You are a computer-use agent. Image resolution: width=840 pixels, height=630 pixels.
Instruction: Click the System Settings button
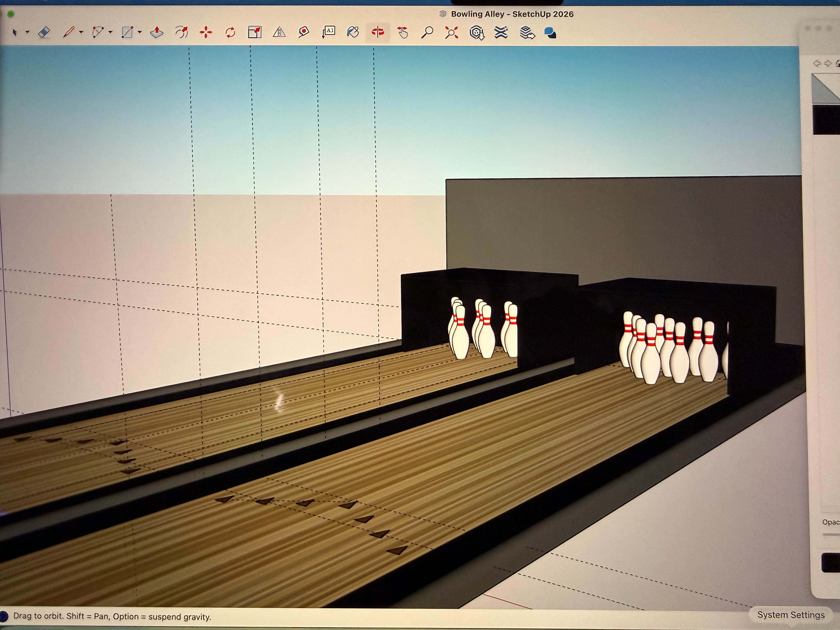pyautogui.click(x=791, y=614)
